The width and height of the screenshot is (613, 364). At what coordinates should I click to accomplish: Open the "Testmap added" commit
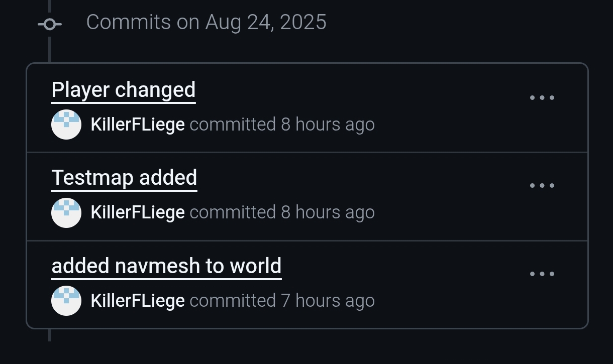point(124,178)
